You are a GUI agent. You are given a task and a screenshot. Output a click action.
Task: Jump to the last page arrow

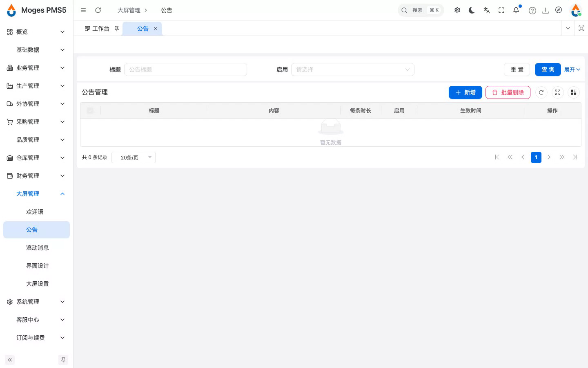[575, 157]
